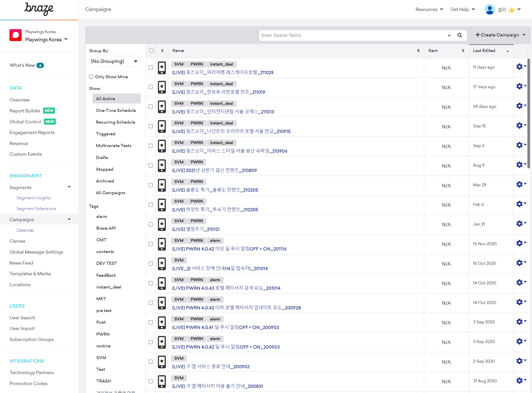The image size is (532, 393).
Task: Click the Playwings Korea red app icon
Action: point(16,35)
